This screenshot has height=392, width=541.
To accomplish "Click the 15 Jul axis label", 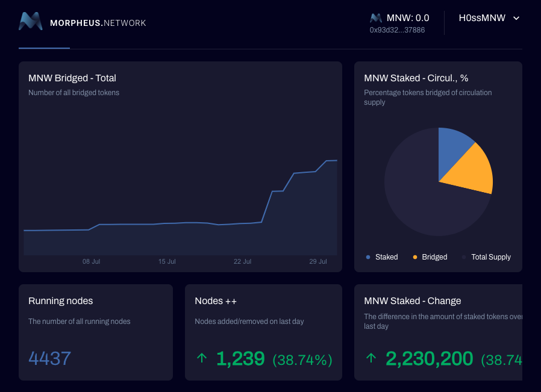I will pyautogui.click(x=167, y=262).
